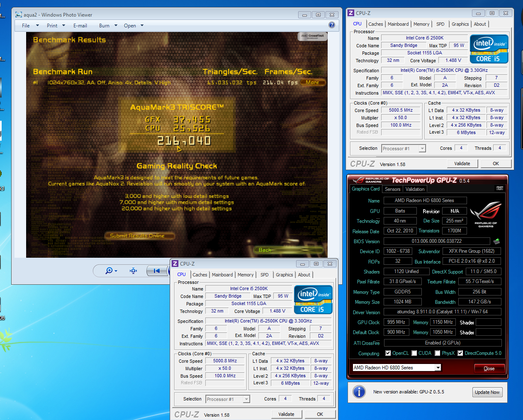Click Validate in lower CPU-Z window

pos(286,414)
